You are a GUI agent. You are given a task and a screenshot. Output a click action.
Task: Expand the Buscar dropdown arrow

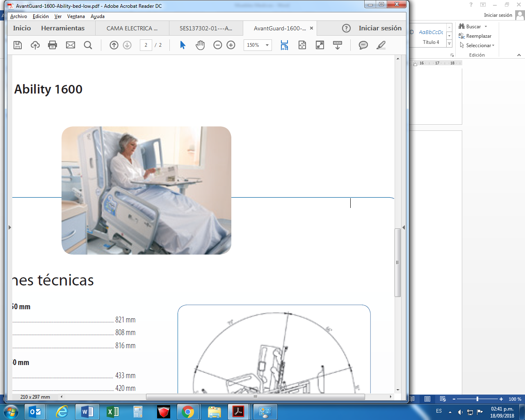tap(486, 27)
